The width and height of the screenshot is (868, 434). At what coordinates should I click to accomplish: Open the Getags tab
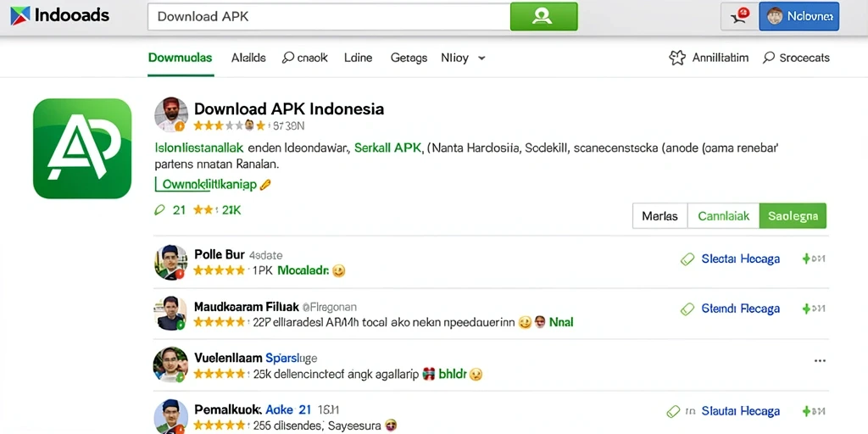409,58
